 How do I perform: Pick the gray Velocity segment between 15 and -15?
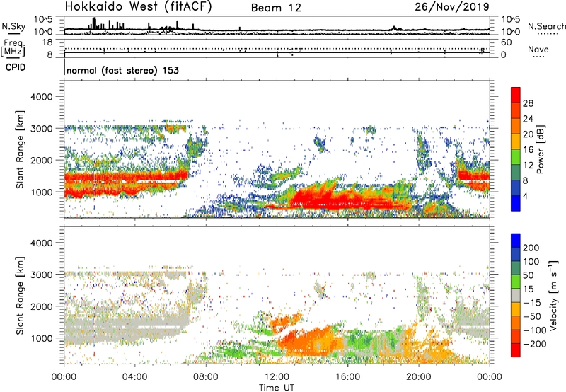[516, 296]
